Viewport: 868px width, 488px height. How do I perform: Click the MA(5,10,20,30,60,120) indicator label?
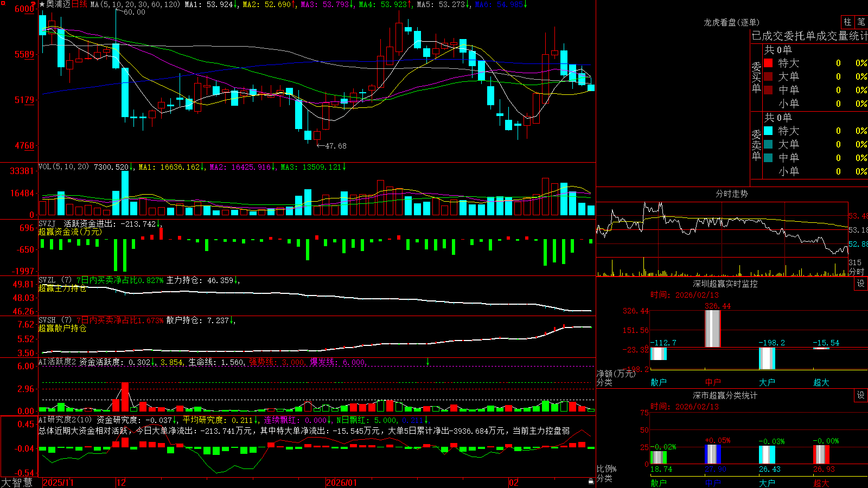pyautogui.click(x=135, y=4)
